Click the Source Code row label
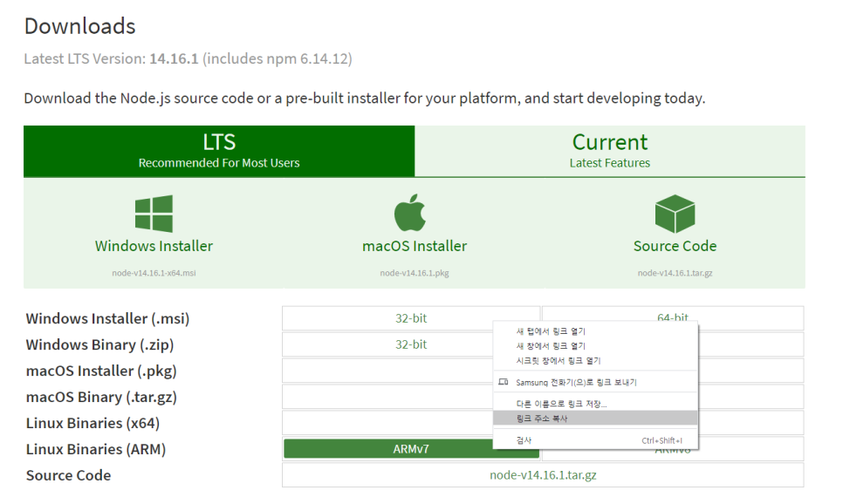 68,475
